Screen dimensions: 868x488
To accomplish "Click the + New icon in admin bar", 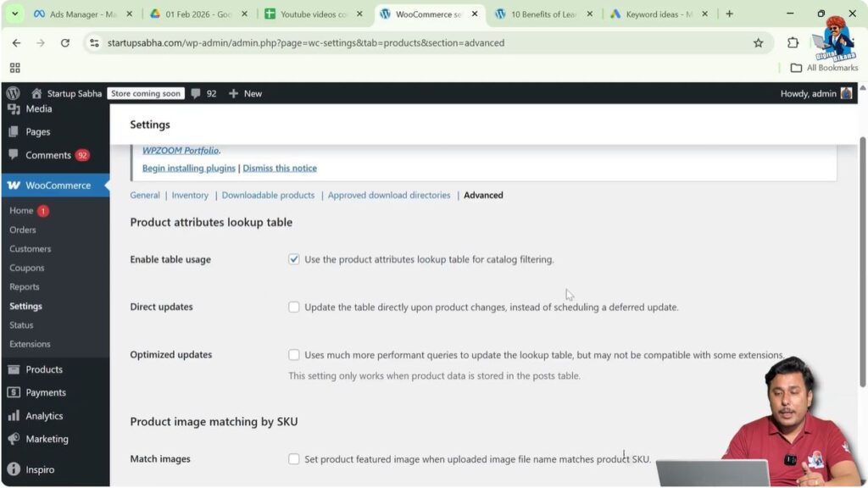I will [235, 93].
